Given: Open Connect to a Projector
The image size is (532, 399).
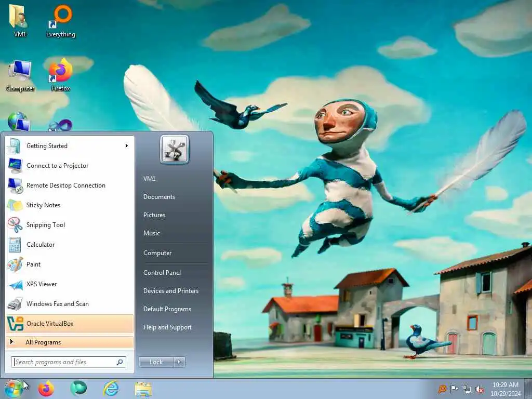Looking at the screenshot, I should 70,166.
